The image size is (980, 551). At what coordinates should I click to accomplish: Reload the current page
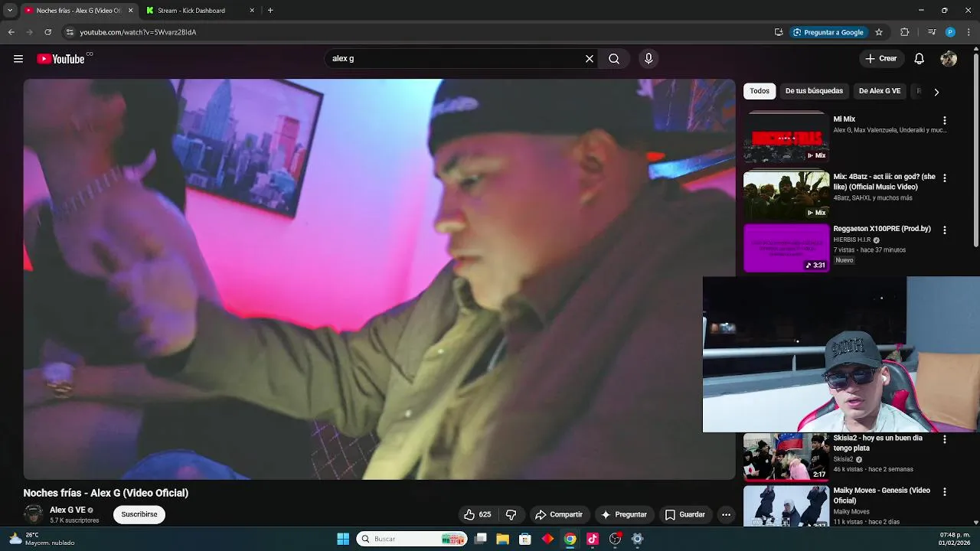pyautogui.click(x=48, y=32)
